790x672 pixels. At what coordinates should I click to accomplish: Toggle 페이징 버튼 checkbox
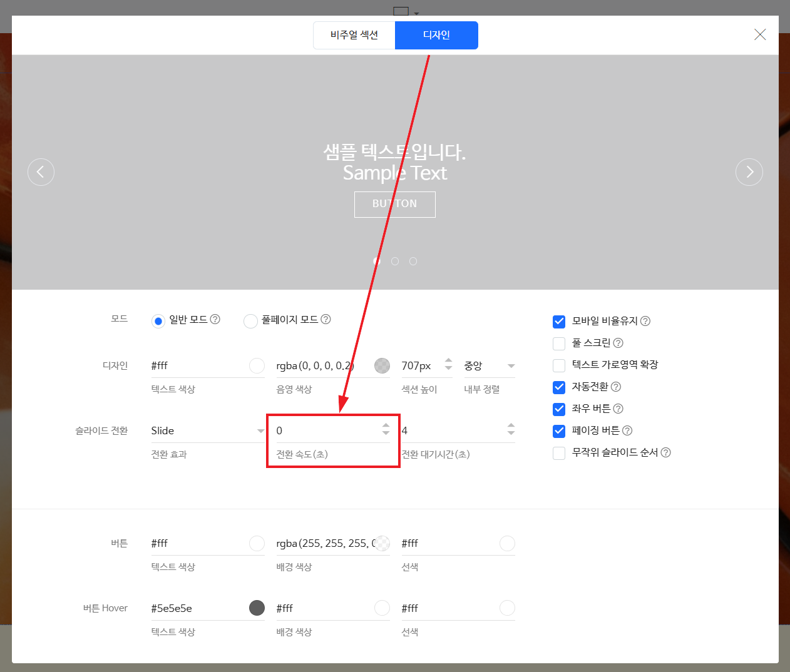(559, 431)
